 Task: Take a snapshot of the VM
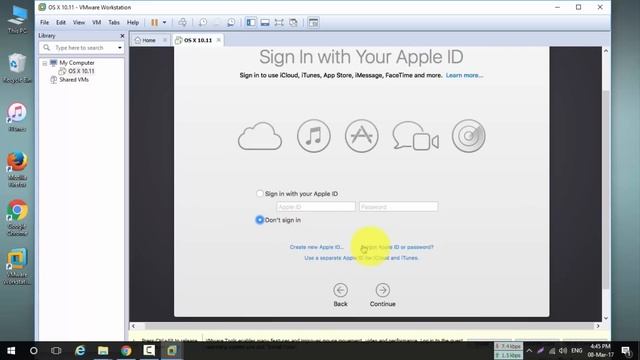(203, 22)
